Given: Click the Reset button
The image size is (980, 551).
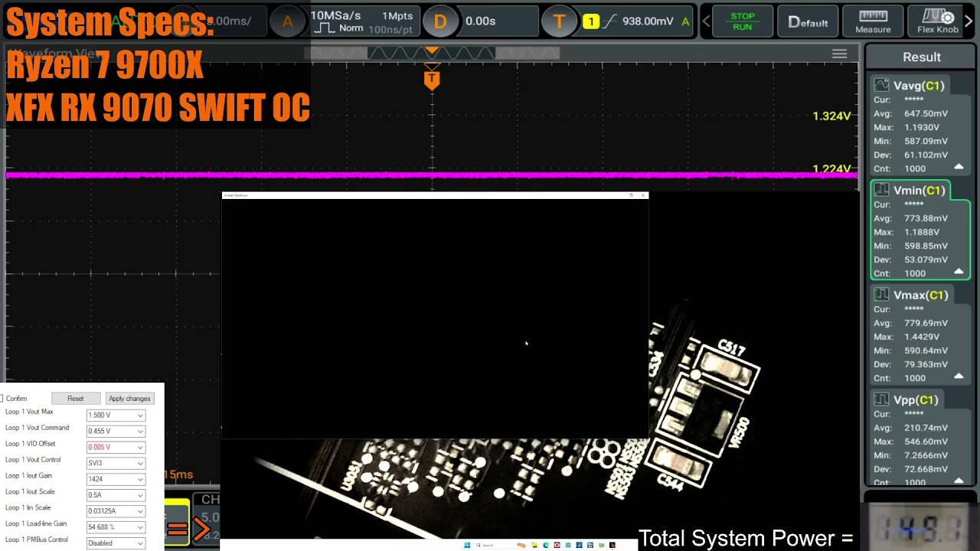Looking at the screenshot, I should [x=75, y=399].
